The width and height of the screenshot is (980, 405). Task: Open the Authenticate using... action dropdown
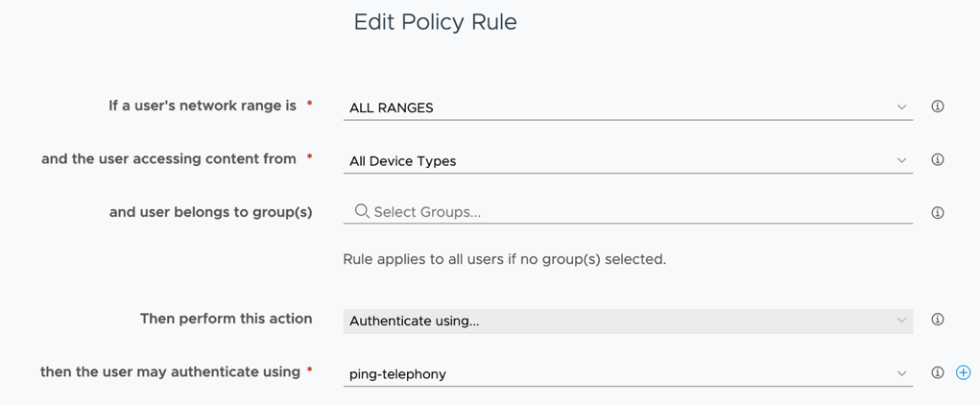[x=628, y=322]
